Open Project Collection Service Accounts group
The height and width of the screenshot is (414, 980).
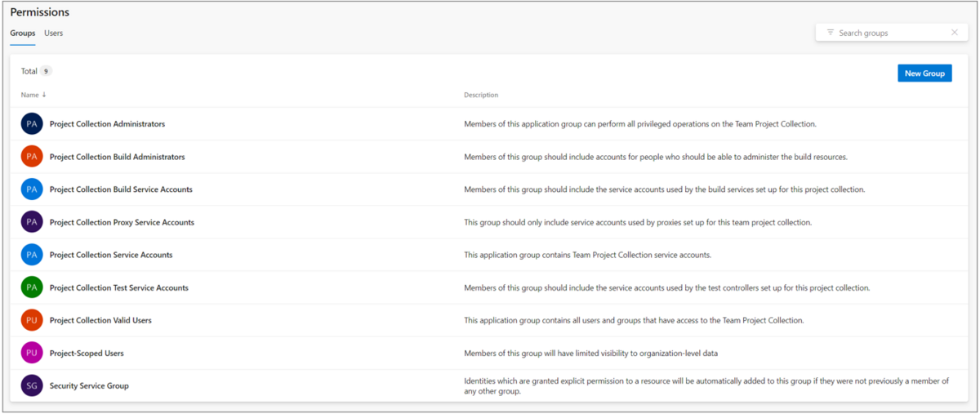click(x=111, y=255)
